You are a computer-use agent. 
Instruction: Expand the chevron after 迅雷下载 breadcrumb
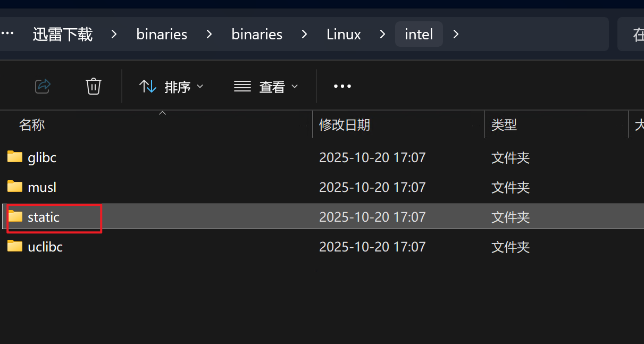pyautogui.click(x=114, y=34)
